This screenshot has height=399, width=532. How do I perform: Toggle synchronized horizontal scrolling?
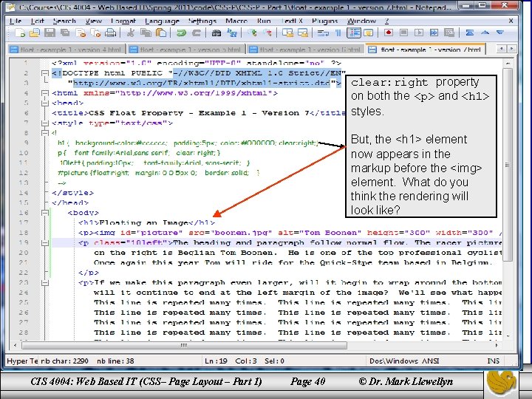(303, 33)
